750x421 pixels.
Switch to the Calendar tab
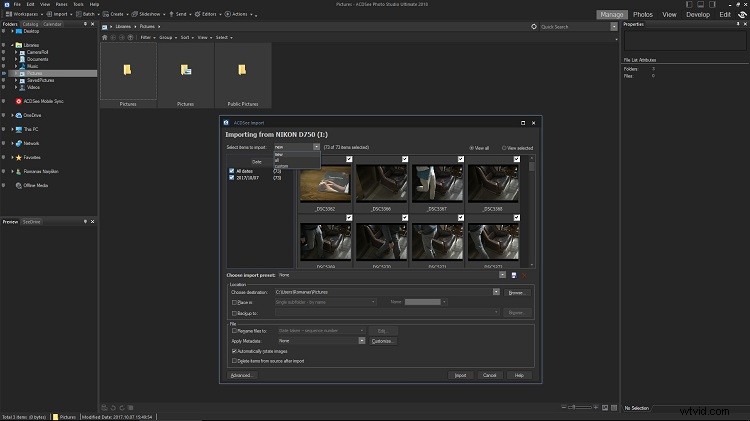52,24
